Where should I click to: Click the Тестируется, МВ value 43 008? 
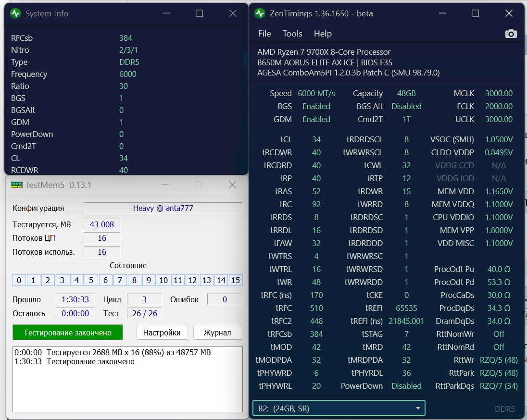click(102, 224)
